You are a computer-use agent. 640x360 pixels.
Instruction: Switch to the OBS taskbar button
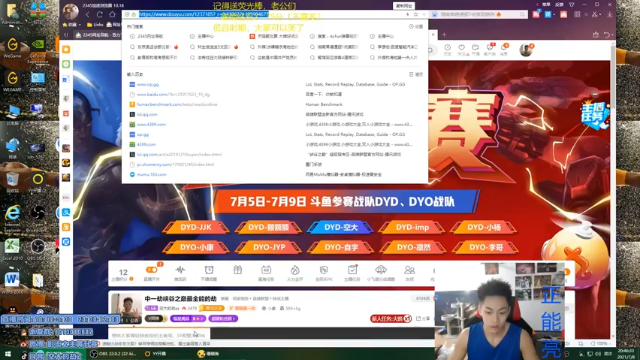click(112, 354)
